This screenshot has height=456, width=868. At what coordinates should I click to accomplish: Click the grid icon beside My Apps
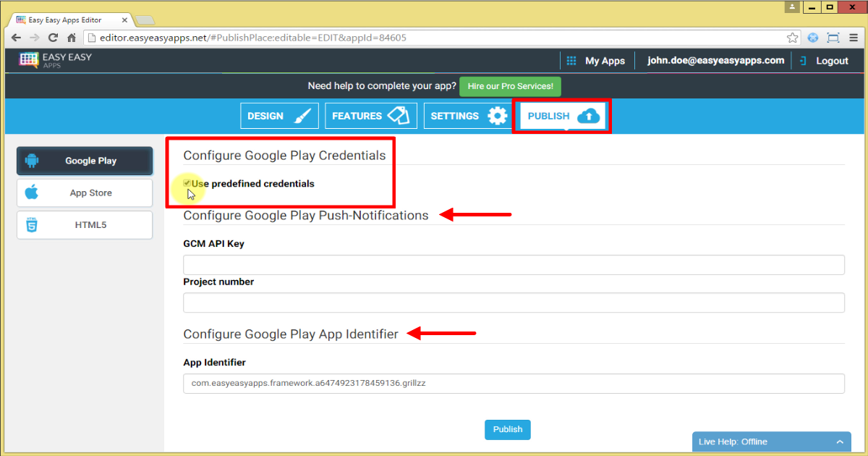571,61
